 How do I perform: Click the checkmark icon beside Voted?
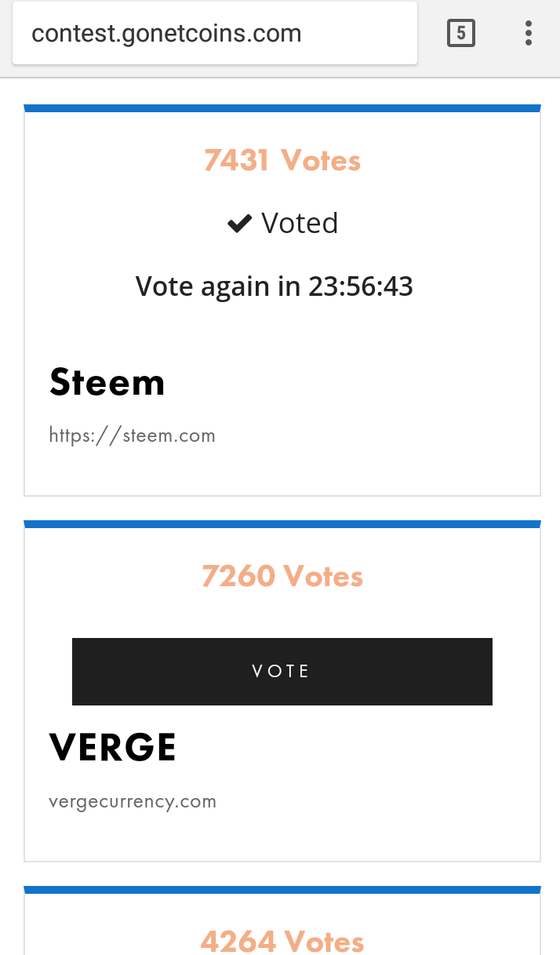[x=238, y=224]
